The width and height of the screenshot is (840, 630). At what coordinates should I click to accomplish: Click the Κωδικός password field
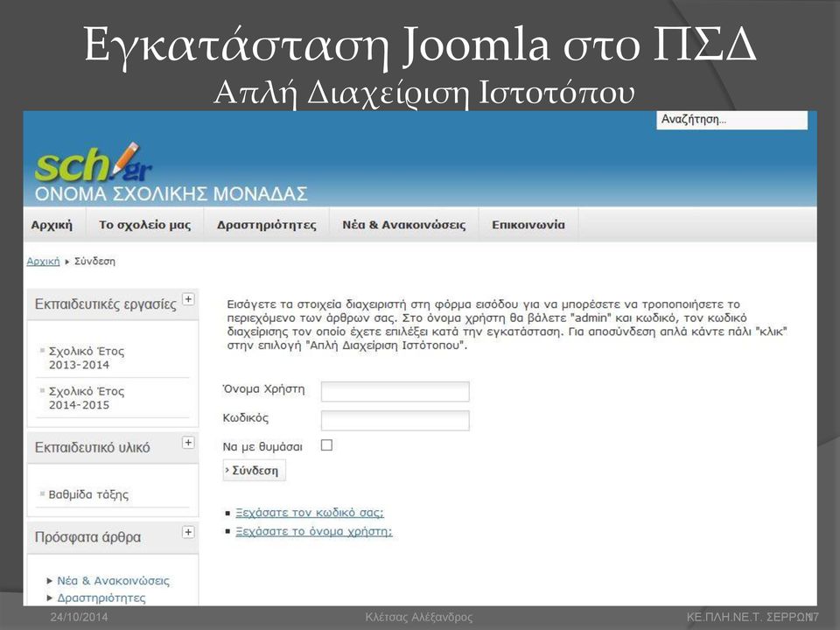[x=395, y=421]
